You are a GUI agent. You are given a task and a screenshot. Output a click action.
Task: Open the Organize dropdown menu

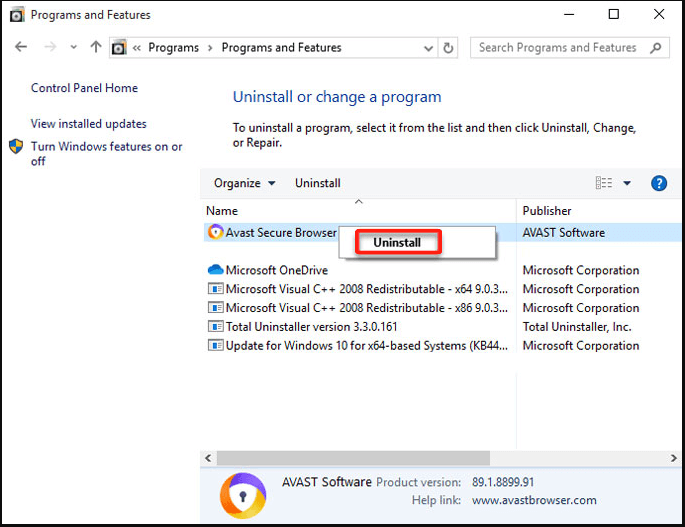(245, 183)
